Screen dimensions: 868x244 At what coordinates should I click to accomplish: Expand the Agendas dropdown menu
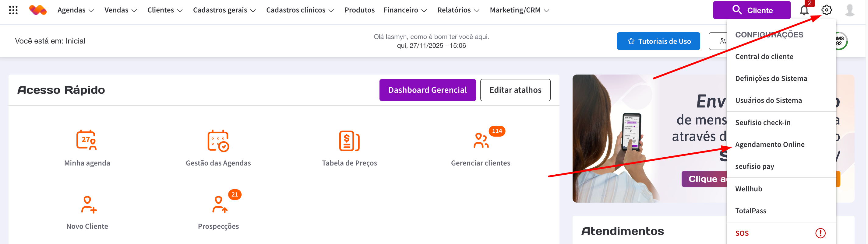click(76, 10)
